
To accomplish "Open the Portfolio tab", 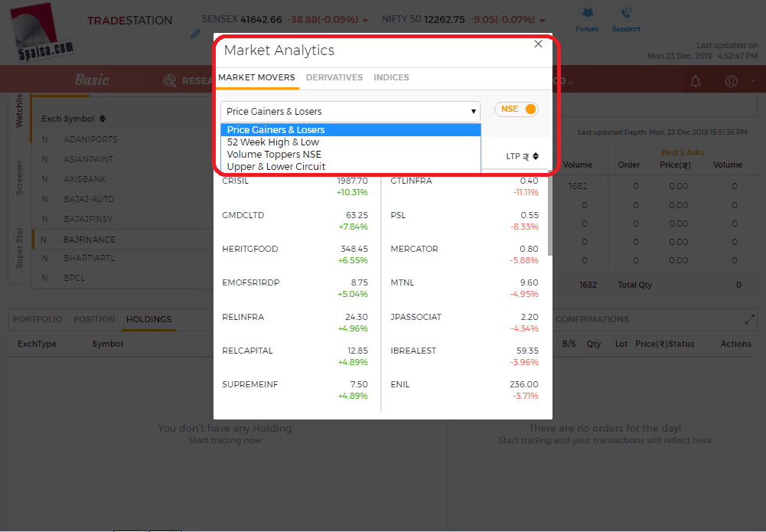I will point(37,319).
